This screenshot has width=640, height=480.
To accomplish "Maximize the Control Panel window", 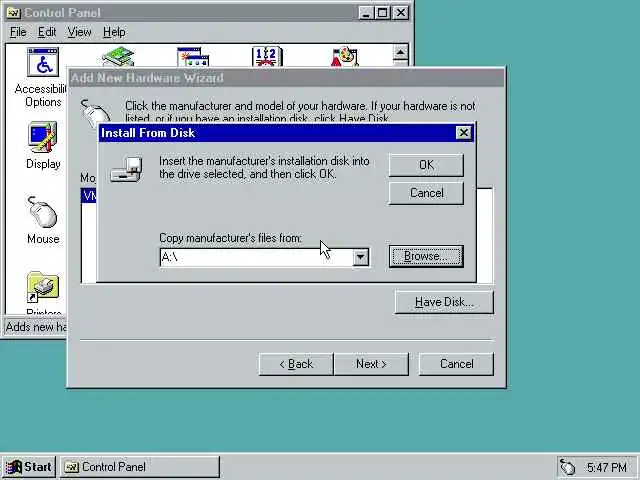I will pos(382,13).
